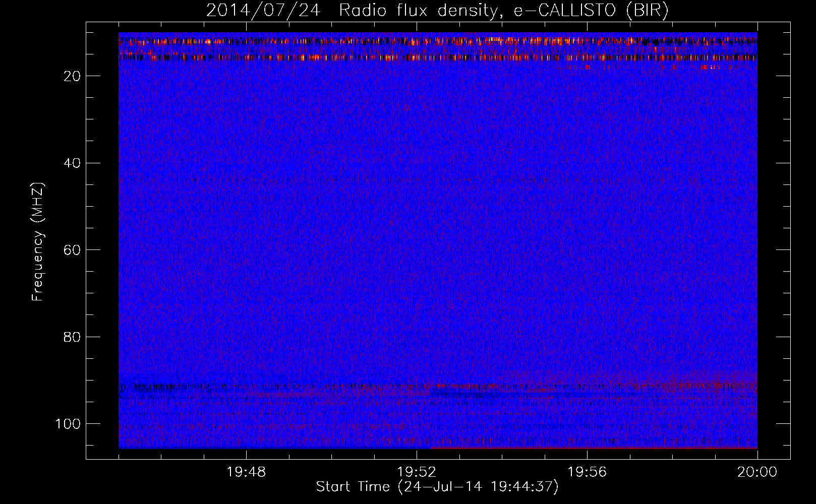The width and height of the screenshot is (816, 504).
Task: Click the 100 MHz frequency tick label
Action: (68, 424)
